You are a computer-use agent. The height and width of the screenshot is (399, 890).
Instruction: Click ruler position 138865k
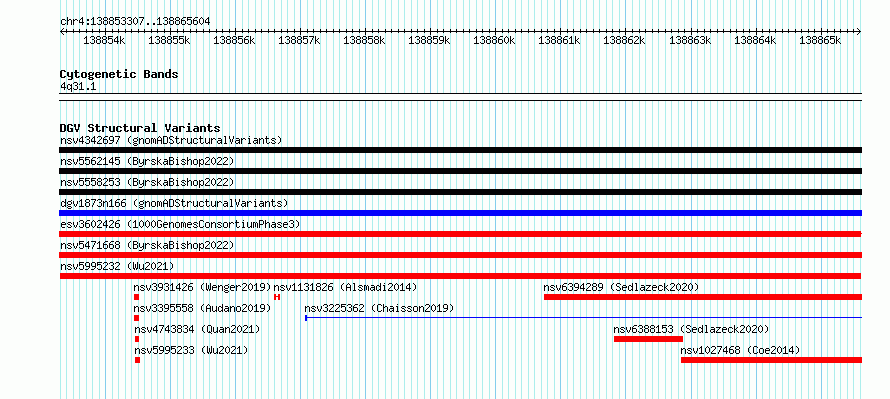click(x=820, y=40)
